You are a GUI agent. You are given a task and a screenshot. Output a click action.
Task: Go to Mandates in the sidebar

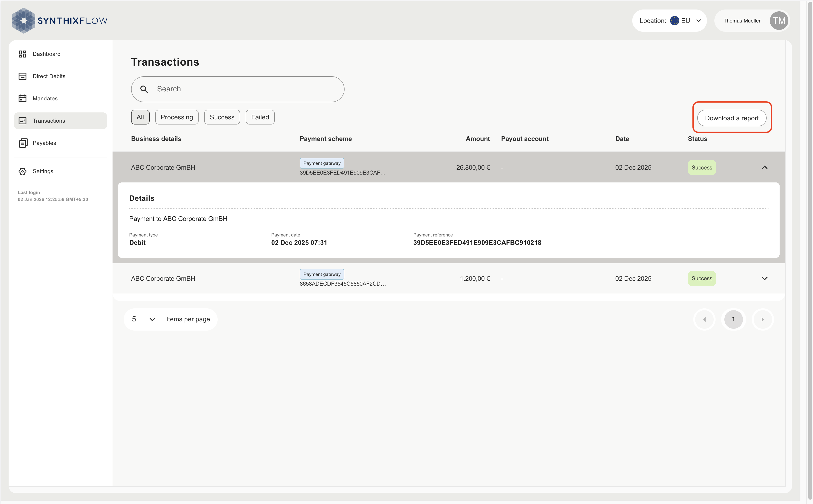(x=60, y=98)
